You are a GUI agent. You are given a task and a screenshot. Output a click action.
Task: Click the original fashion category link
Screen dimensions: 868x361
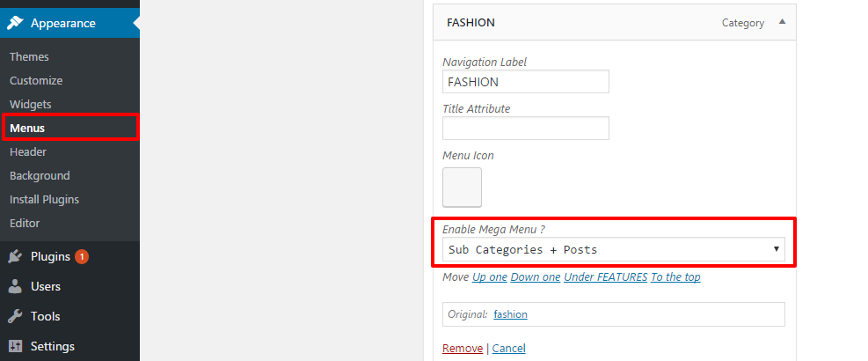pos(510,314)
